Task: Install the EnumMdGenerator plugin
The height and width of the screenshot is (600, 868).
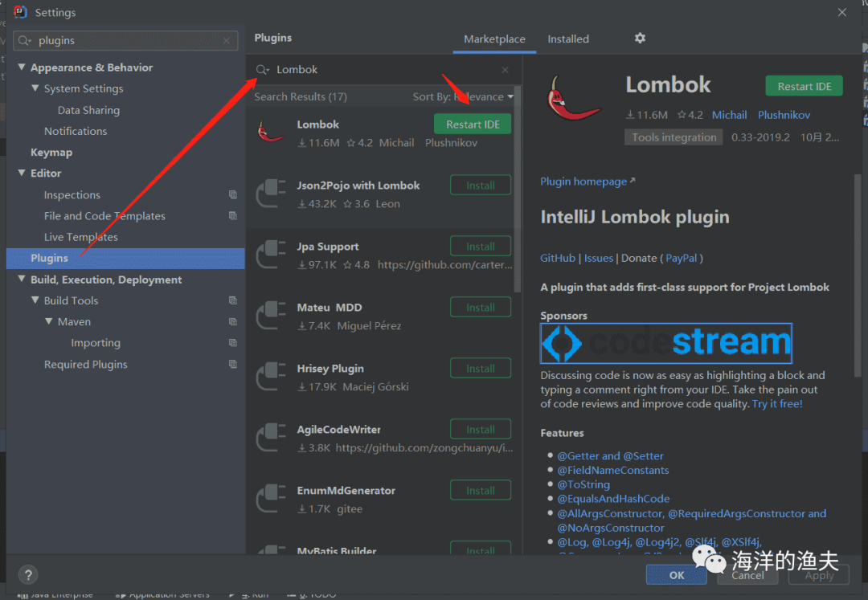Action: tap(481, 490)
